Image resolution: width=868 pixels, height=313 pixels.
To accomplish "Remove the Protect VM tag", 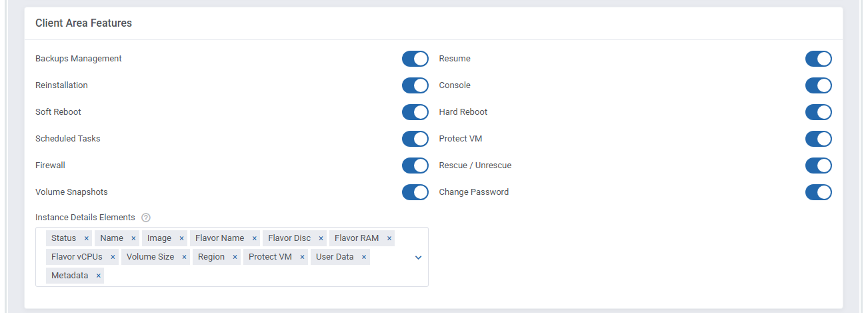I will tap(302, 257).
